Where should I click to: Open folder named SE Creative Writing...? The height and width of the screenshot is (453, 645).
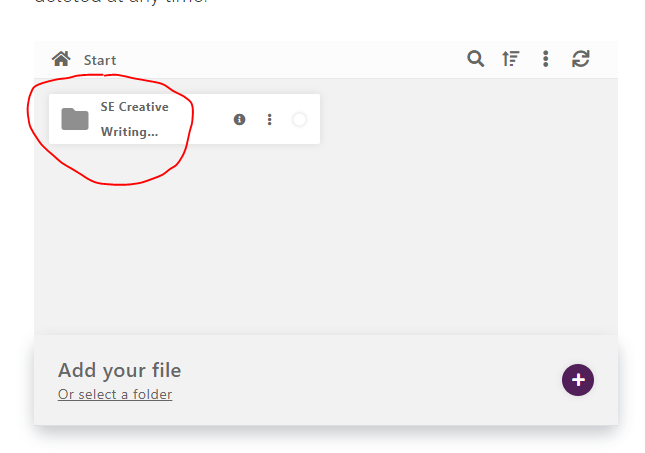pyautogui.click(x=135, y=119)
